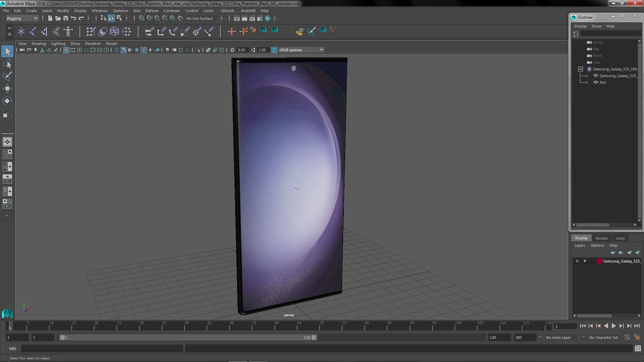The height and width of the screenshot is (362, 644).
Task: Open Outliner Show menu
Action: [596, 26]
